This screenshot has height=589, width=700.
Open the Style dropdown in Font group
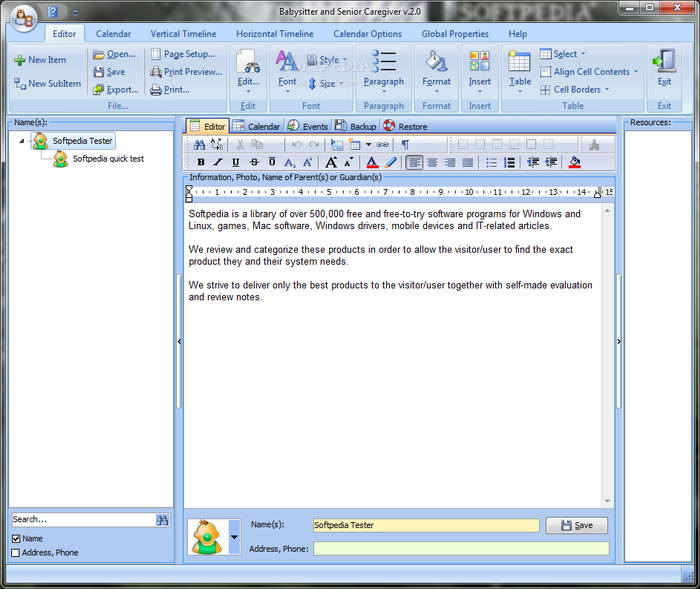(327, 60)
